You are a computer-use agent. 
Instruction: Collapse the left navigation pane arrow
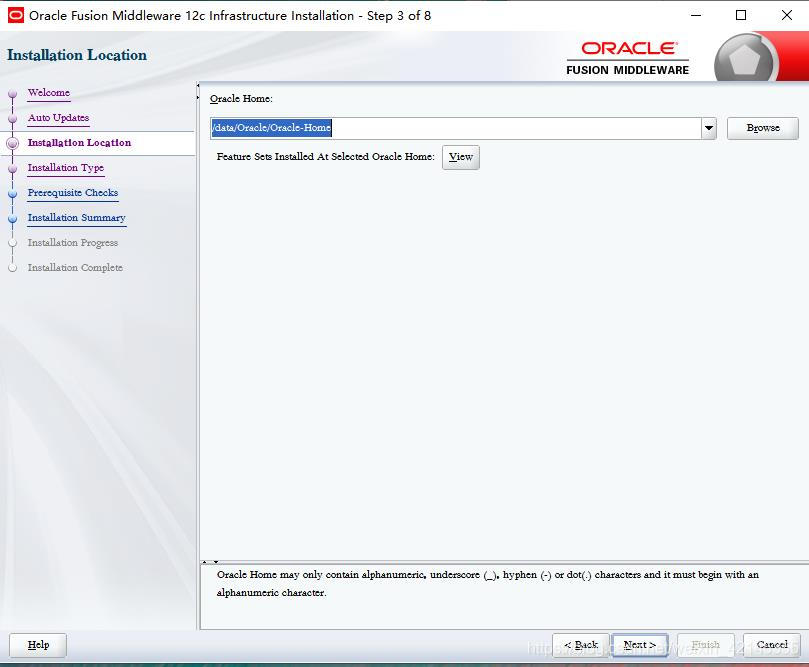pos(198,86)
